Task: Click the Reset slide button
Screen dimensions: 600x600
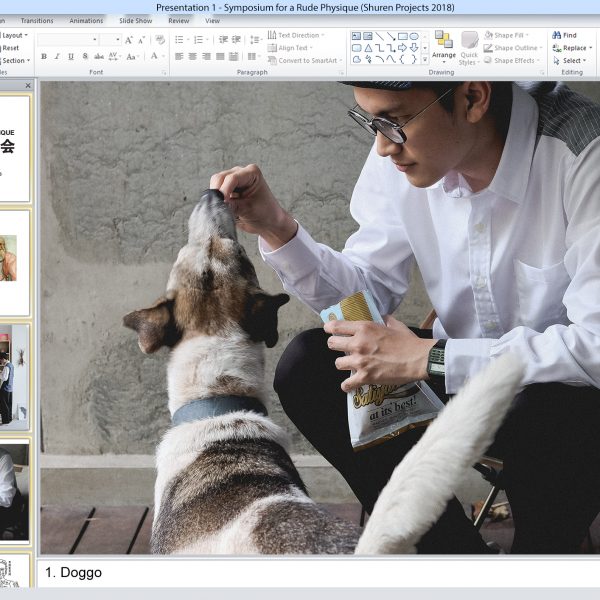Action: click(10, 48)
